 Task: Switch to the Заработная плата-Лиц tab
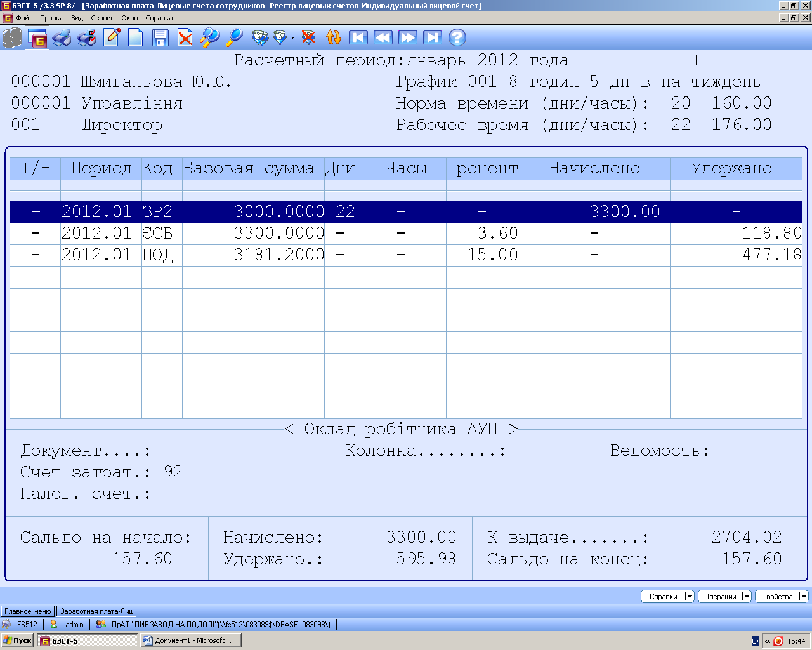(96, 611)
